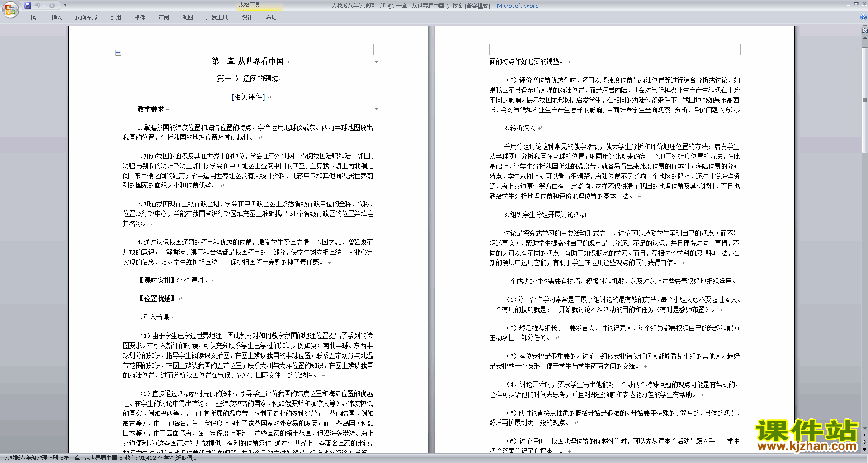Expand Customize Quick Access Toolbar dropdown

pos(65,5)
